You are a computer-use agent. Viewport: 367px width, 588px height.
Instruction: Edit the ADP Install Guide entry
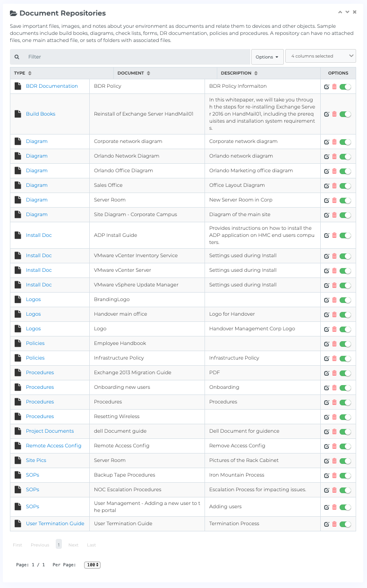[326, 235]
